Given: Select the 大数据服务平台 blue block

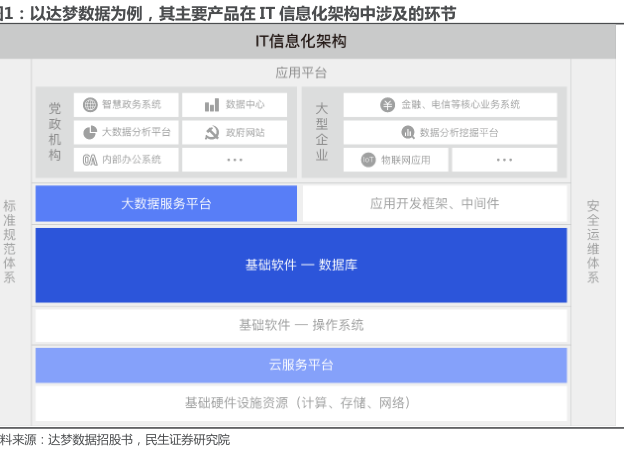Looking at the screenshot, I should 166,203.
